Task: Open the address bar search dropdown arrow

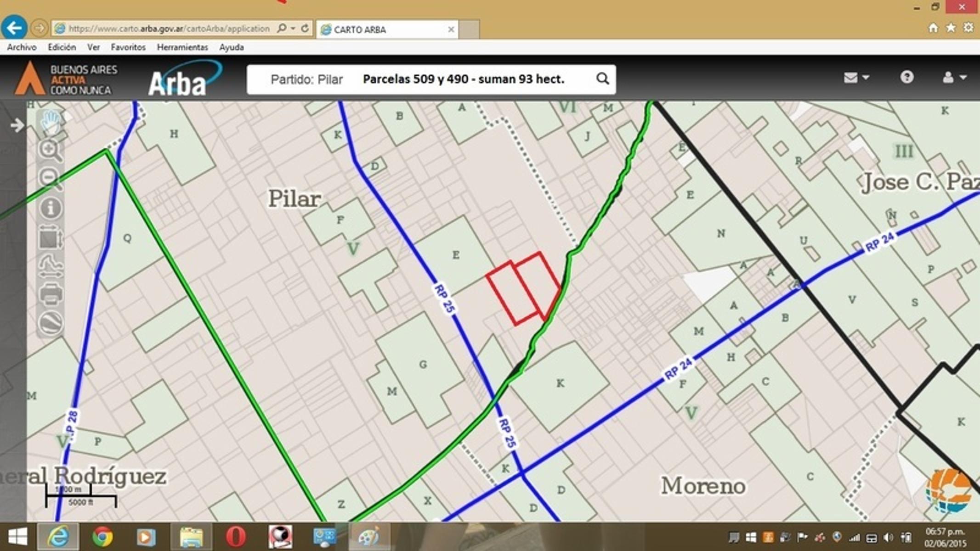Action: [293, 28]
